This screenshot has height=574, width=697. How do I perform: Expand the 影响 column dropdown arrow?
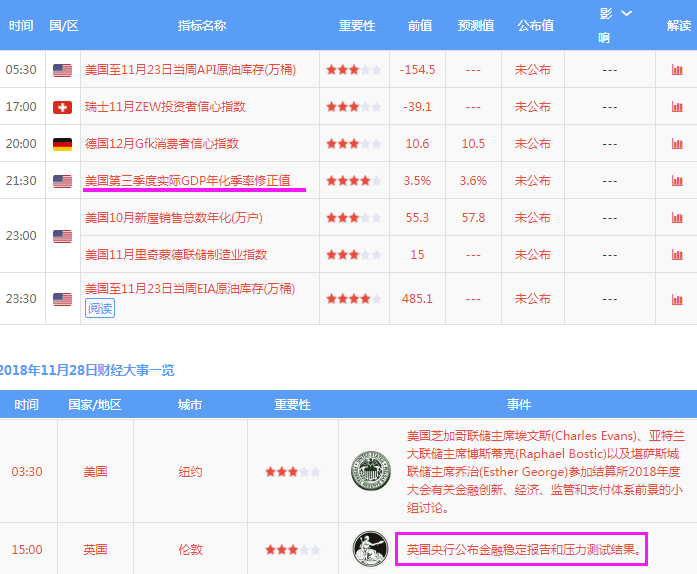[x=627, y=13]
